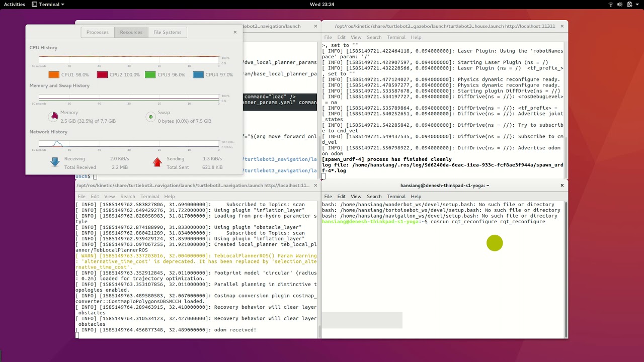Viewport: 644px width, 362px height.
Task: Open File menu in turtlebot3_house.launch terminal
Action: point(328,37)
